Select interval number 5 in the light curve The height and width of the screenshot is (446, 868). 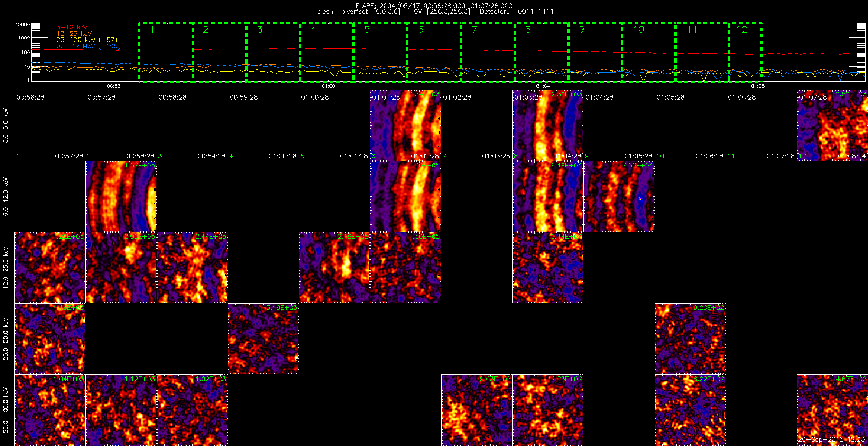point(380,52)
